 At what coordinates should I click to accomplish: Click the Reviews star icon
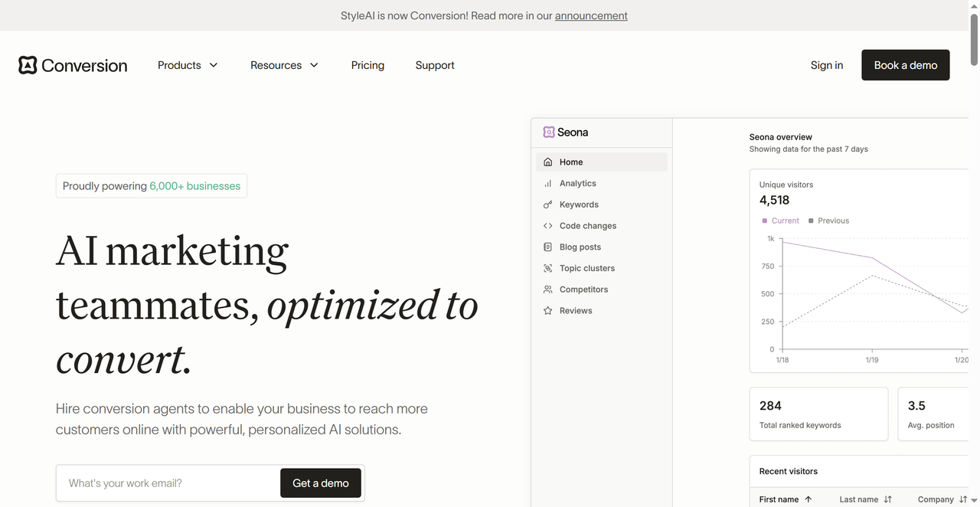(547, 311)
